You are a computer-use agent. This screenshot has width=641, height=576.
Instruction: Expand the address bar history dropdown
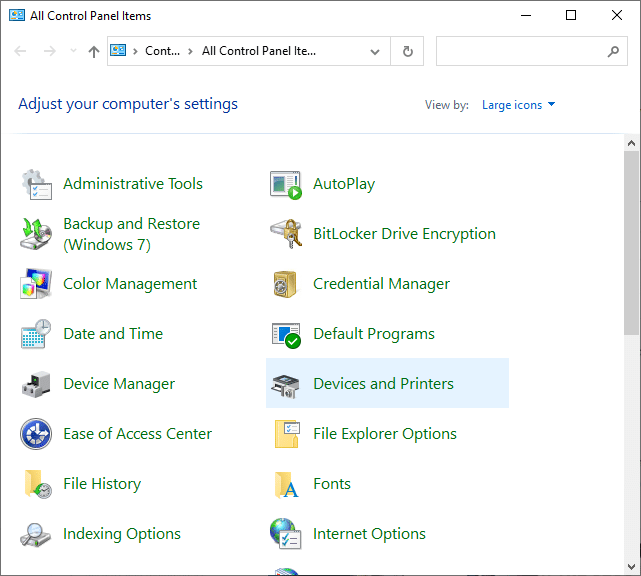(x=375, y=51)
